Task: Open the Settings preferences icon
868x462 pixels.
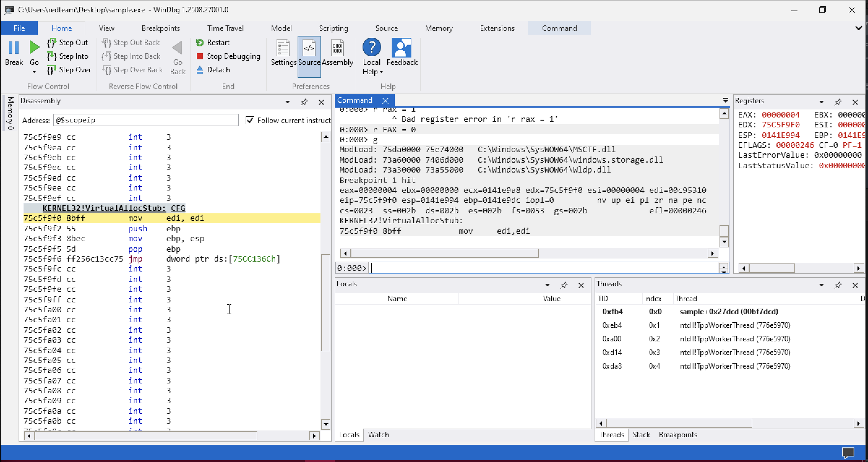Action: coord(283,48)
